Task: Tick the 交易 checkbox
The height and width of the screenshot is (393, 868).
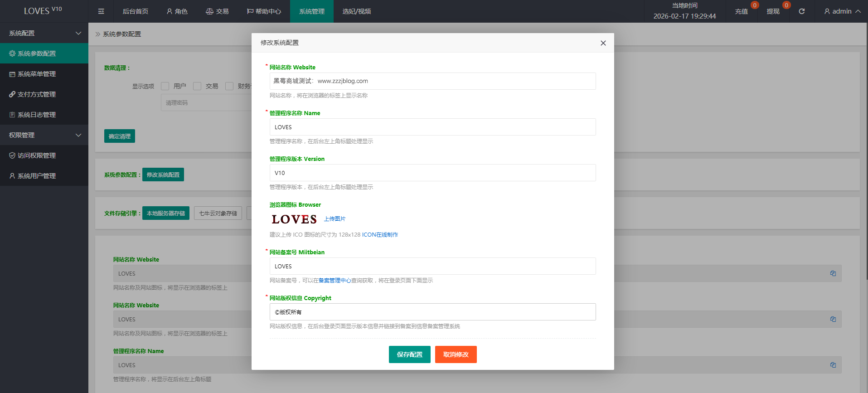Action: (x=197, y=86)
